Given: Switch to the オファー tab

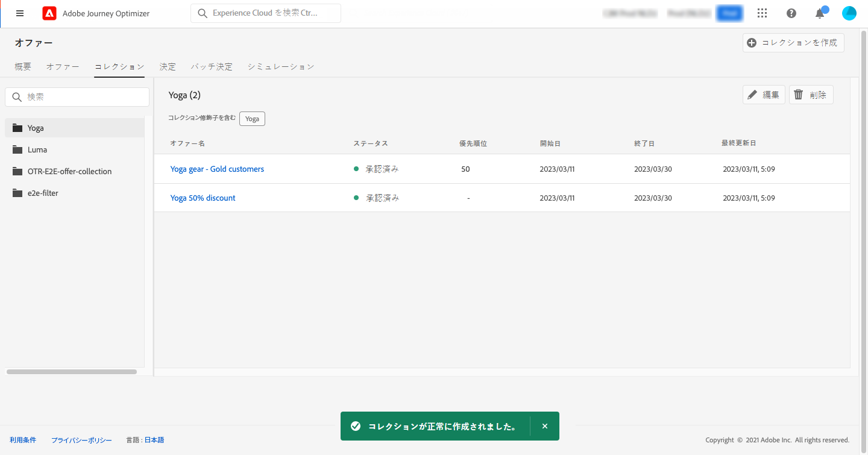Looking at the screenshot, I should (x=63, y=67).
